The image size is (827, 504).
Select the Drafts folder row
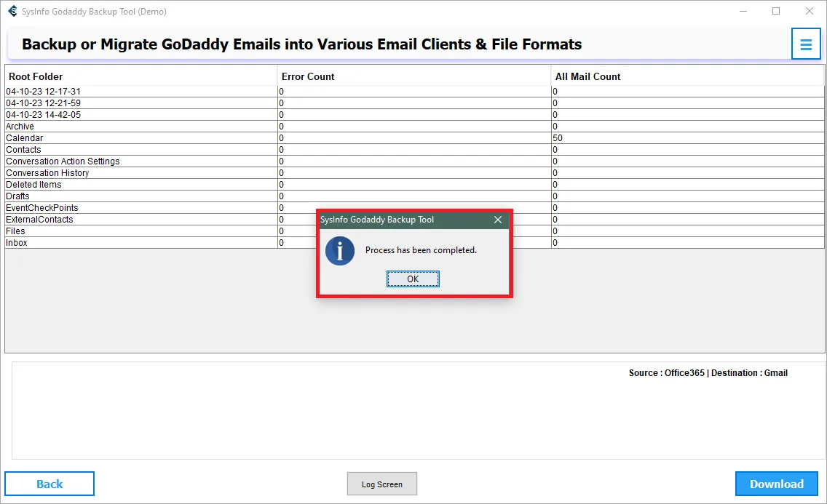coord(414,196)
